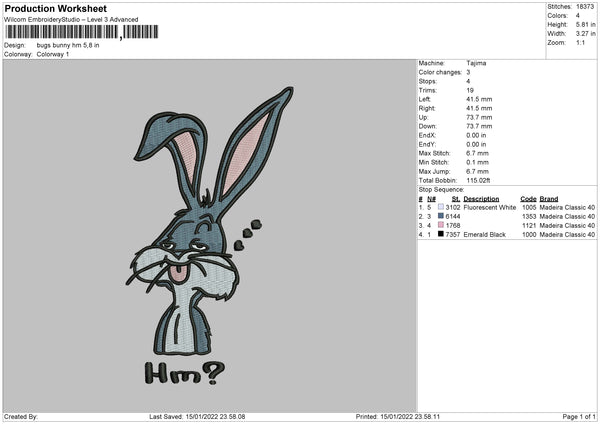Viewport: 600px width, 424px height.
Task: Click the Height value 5.81 in
Action: coord(585,24)
